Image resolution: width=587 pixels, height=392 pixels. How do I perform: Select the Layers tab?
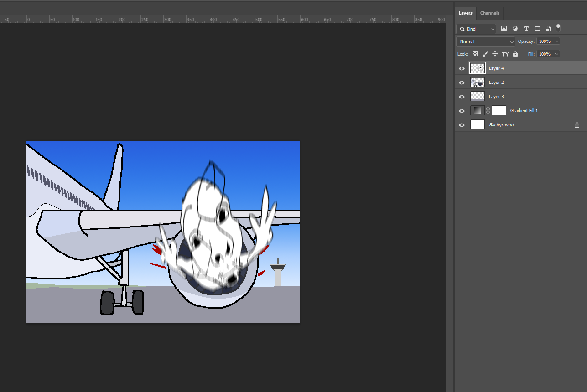465,13
